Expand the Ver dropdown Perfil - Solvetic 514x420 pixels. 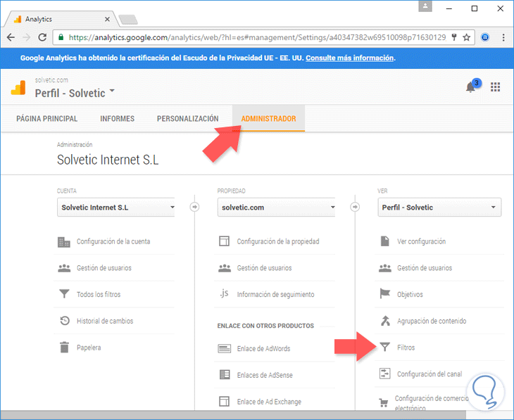tap(439, 208)
